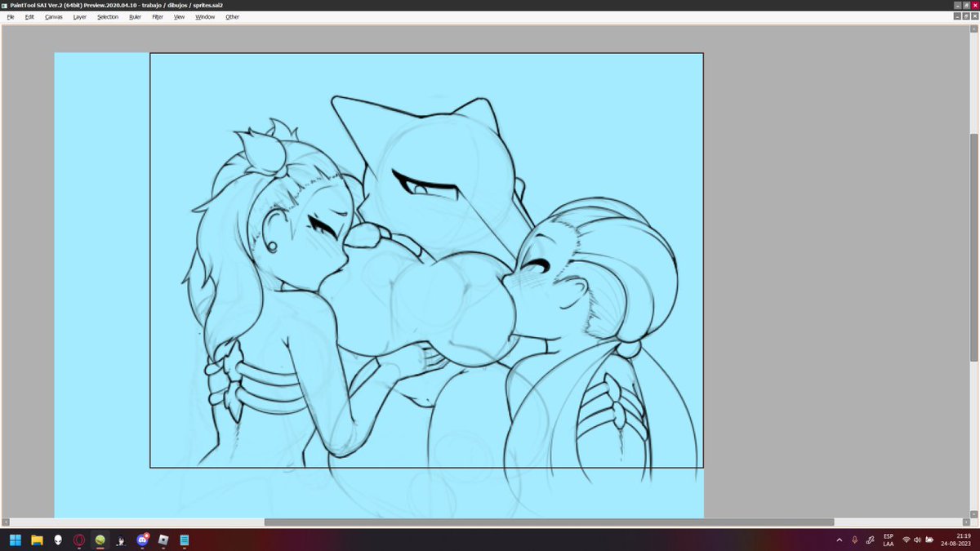Open the Alienware app on taskbar

click(58, 540)
